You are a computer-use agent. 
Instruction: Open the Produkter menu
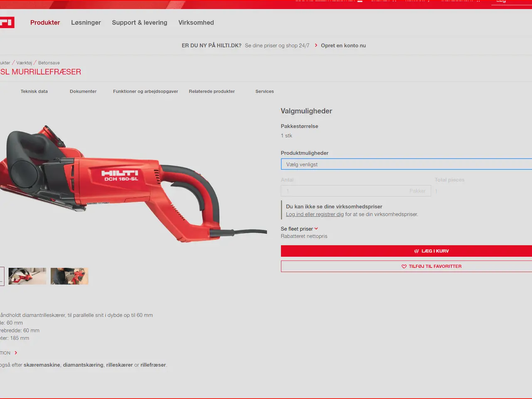pos(45,22)
